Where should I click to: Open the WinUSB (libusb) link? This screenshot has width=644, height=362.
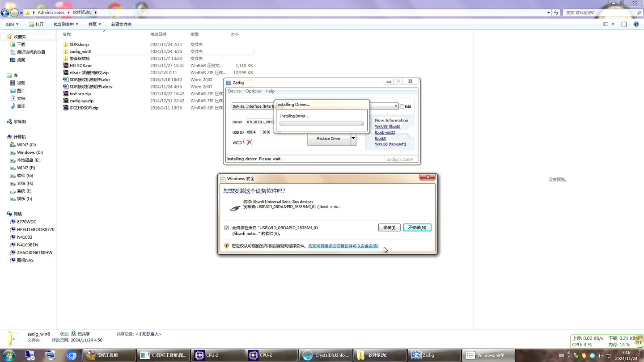tap(388, 126)
